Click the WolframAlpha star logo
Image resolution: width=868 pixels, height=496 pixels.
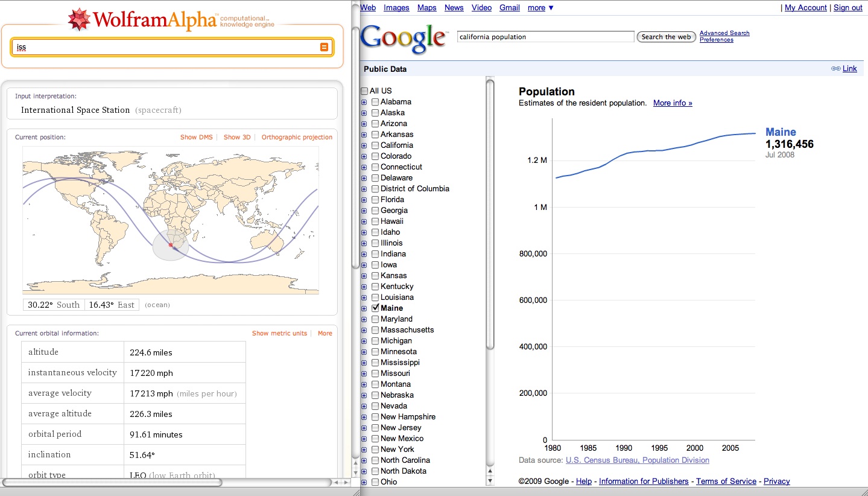78,20
